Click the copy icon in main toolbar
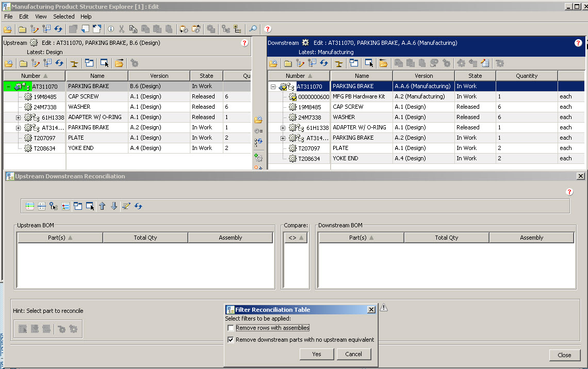 (x=133, y=29)
